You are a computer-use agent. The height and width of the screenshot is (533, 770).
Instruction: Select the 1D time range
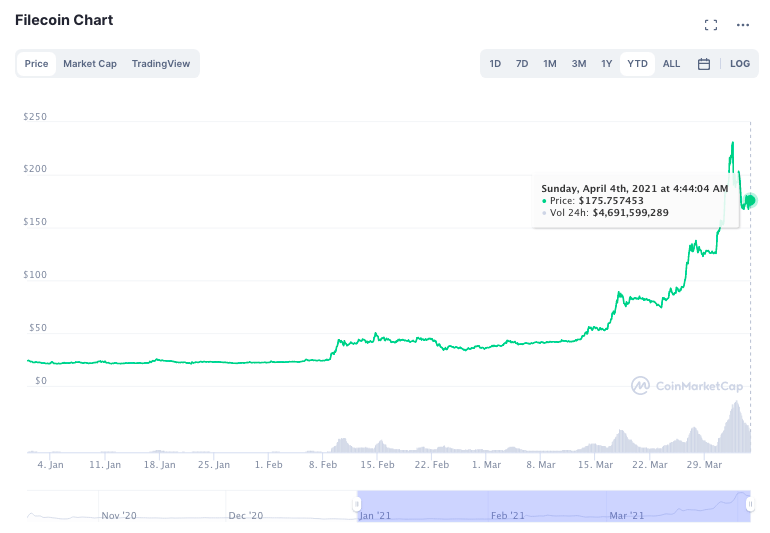coord(495,64)
